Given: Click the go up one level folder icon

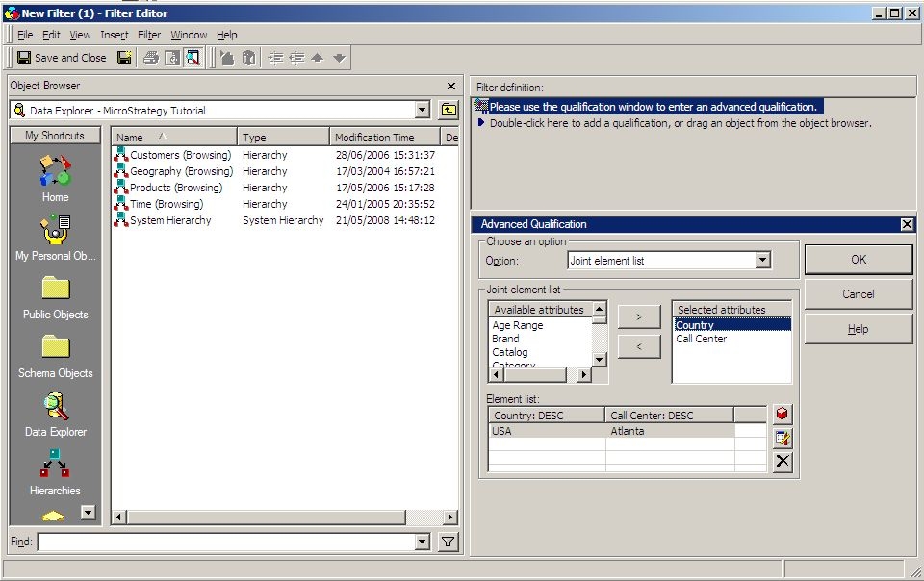Looking at the screenshot, I should [449, 111].
